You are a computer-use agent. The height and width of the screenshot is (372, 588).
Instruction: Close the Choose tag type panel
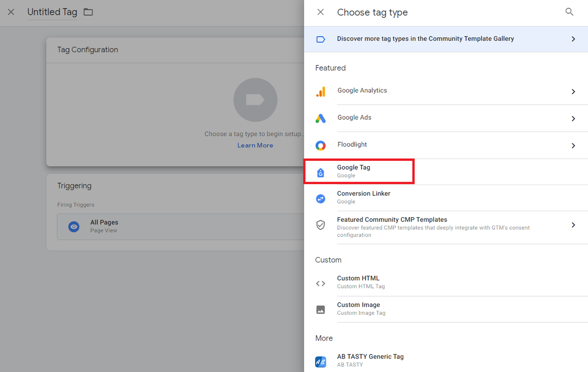pos(320,12)
